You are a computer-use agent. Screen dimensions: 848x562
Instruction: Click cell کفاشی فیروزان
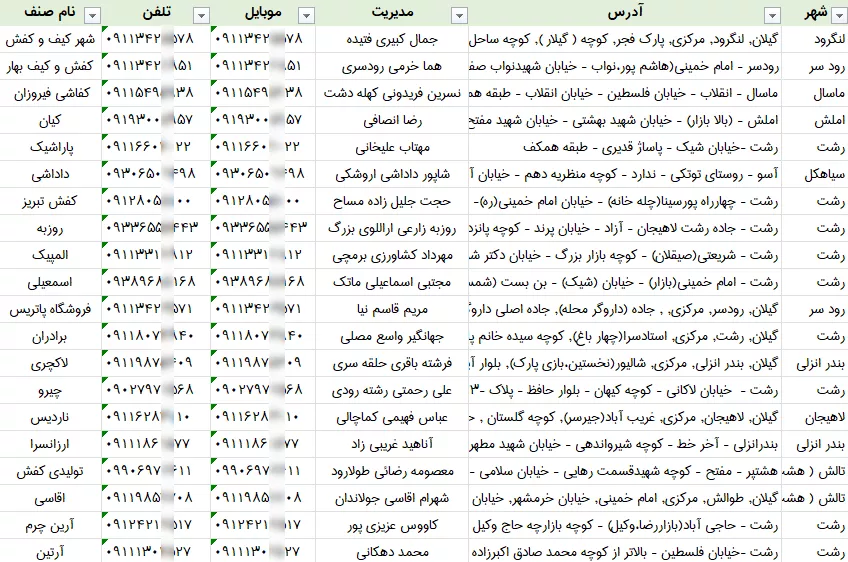50,93
